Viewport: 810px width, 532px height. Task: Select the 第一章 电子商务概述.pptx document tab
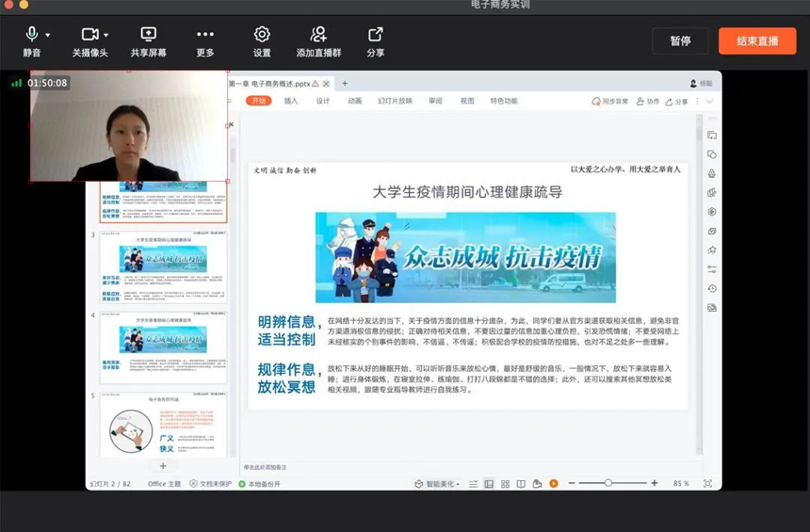(269, 84)
